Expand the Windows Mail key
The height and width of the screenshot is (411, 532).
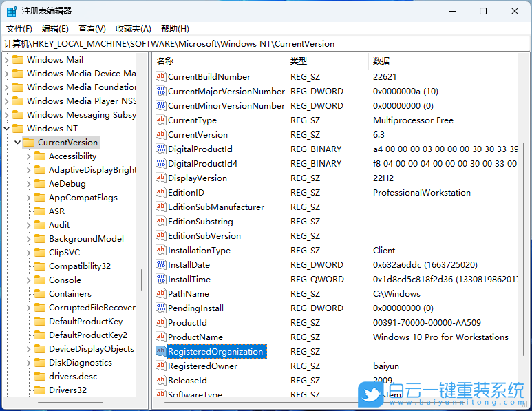click(x=7, y=60)
